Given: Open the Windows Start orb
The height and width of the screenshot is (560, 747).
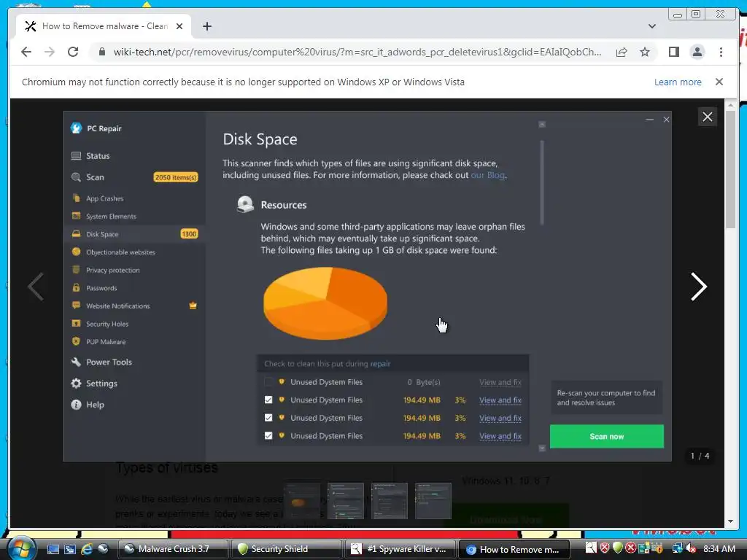Looking at the screenshot, I should click(x=21, y=548).
